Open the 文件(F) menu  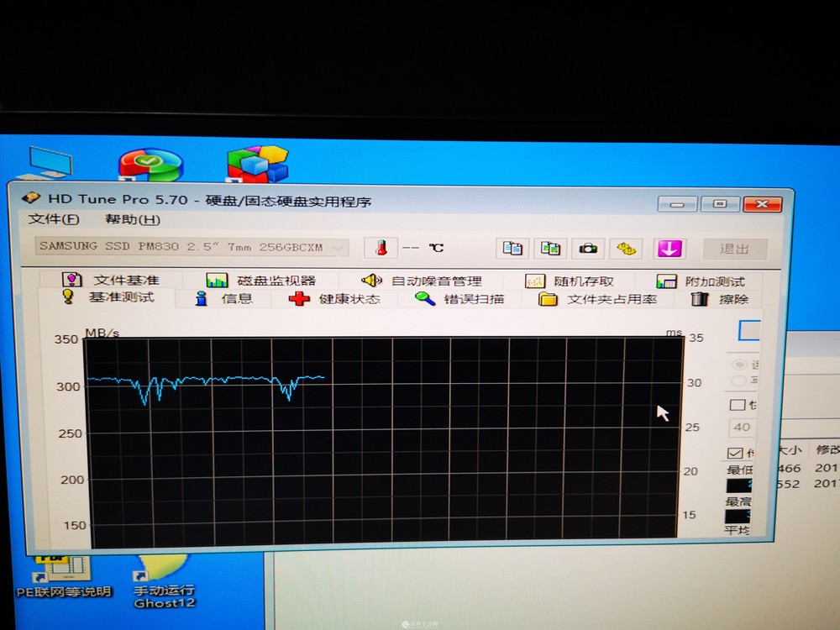pos(54,219)
